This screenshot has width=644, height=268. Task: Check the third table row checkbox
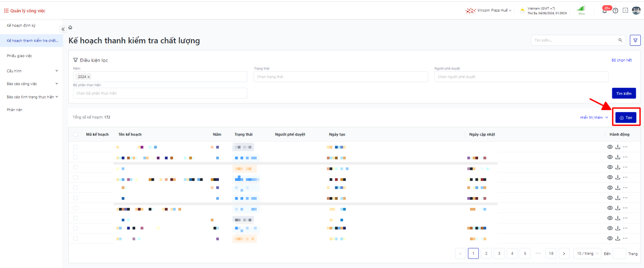(x=75, y=167)
